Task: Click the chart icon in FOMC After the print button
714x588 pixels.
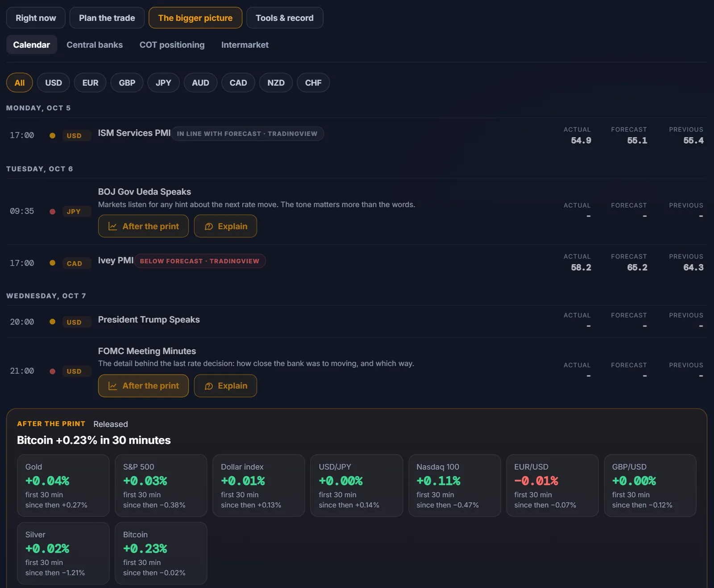Action: [113, 386]
